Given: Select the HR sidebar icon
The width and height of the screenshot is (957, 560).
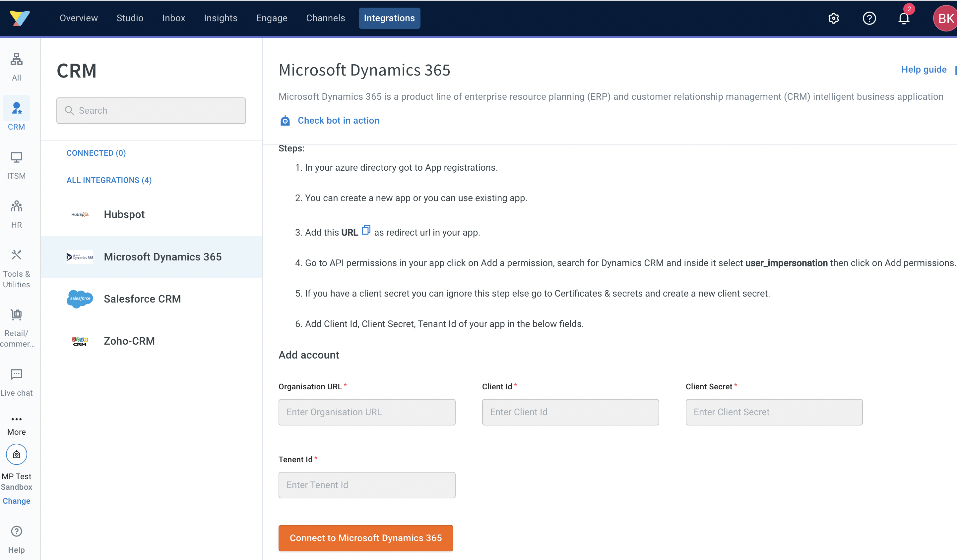Looking at the screenshot, I should pos(16,206).
